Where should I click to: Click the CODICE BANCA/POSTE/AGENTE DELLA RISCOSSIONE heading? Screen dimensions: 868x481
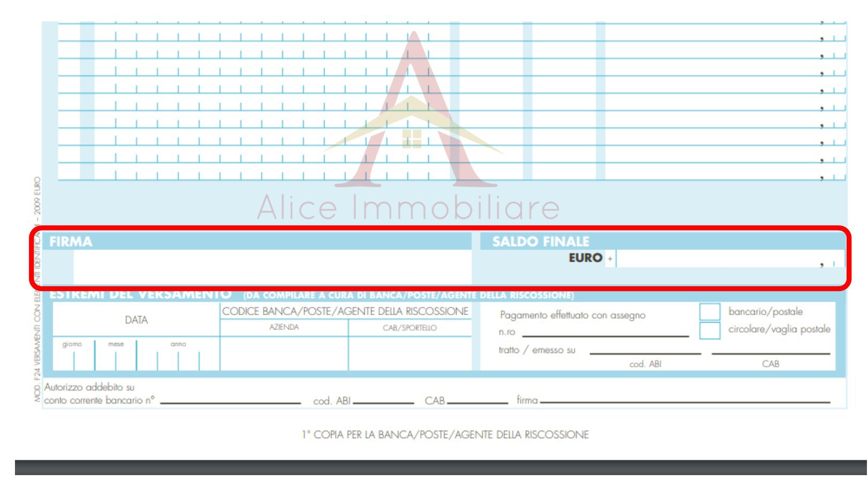(x=345, y=311)
